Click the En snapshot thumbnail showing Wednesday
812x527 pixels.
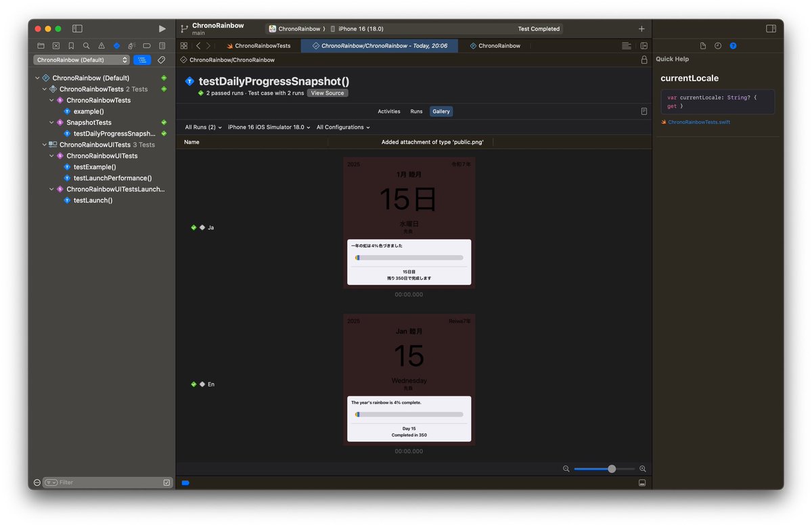coord(409,379)
